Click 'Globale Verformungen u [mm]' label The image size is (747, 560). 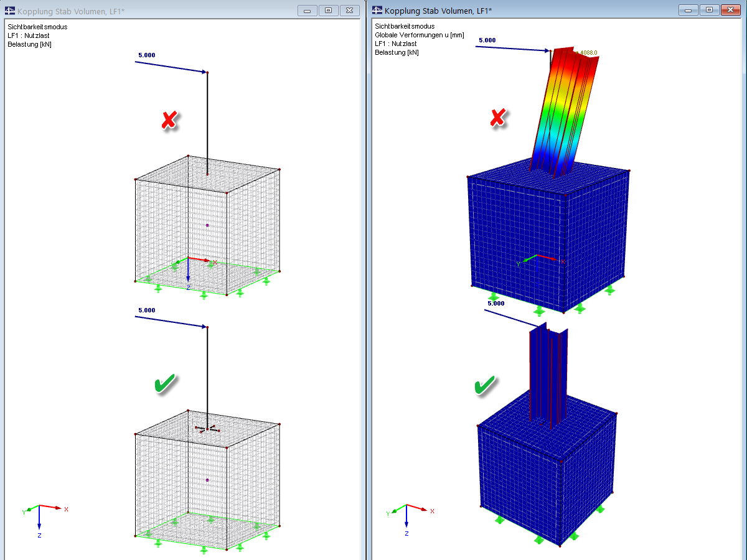coord(420,35)
